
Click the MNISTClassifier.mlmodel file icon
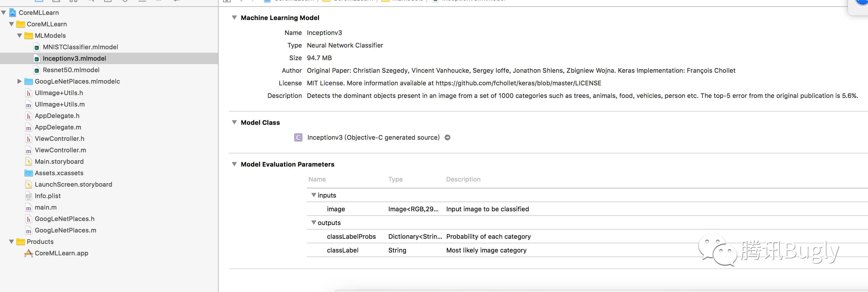[37, 48]
